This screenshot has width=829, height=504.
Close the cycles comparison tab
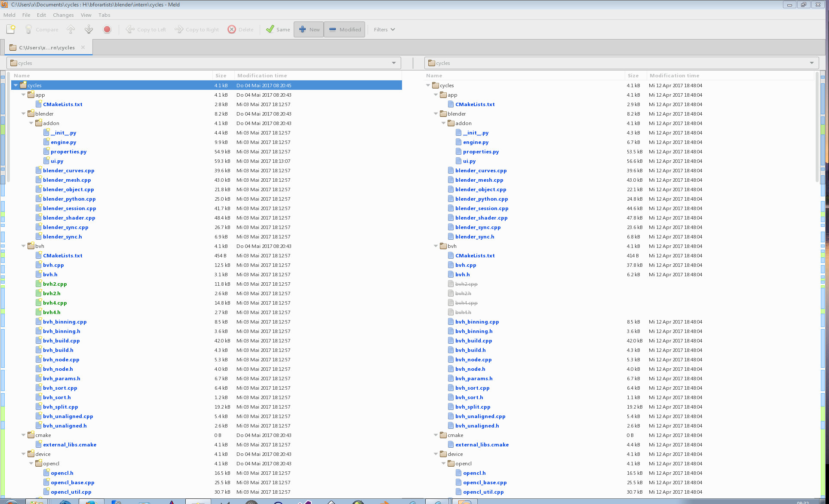[x=83, y=47]
